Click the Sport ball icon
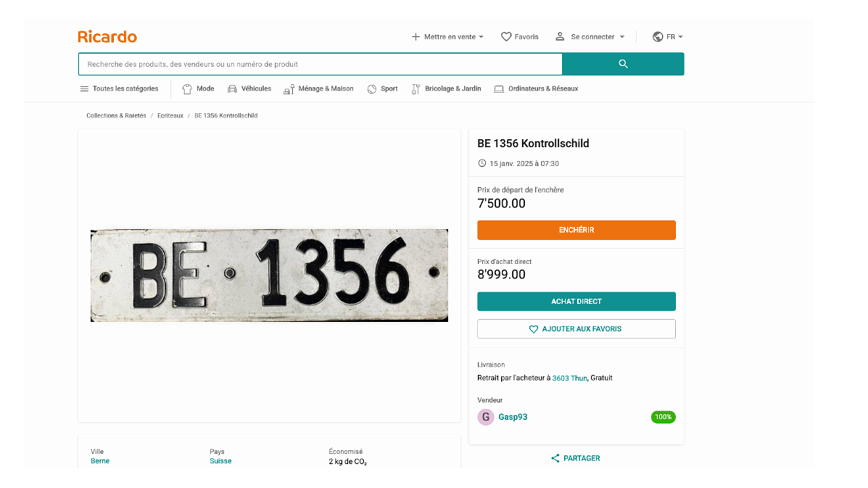Screen dimensions: 868x488 372,89
